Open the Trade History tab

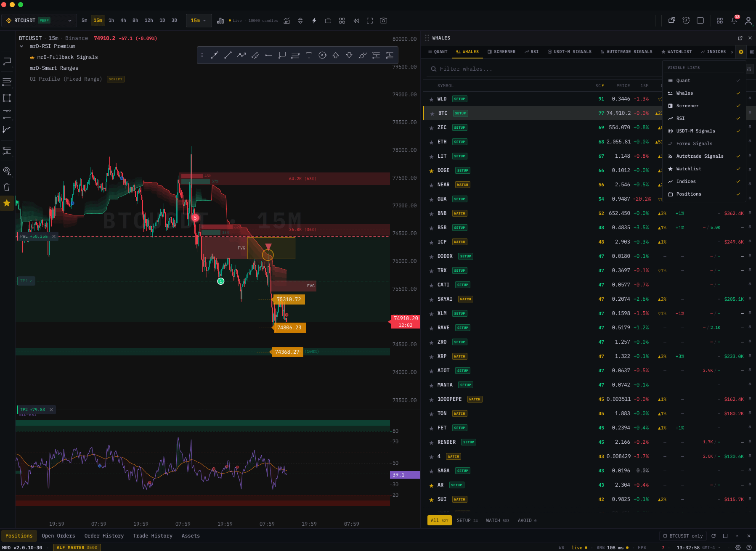pyautogui.click(x=153, y=536)
